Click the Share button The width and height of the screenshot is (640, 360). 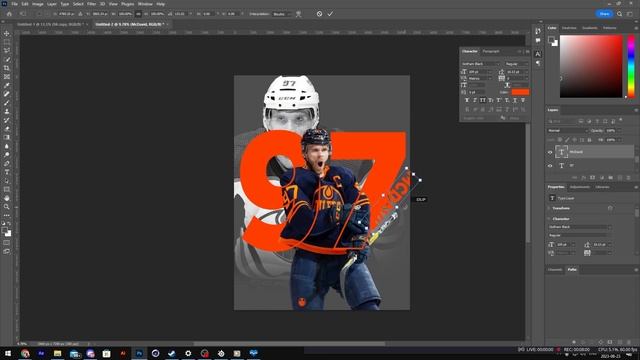click(604, 14)
